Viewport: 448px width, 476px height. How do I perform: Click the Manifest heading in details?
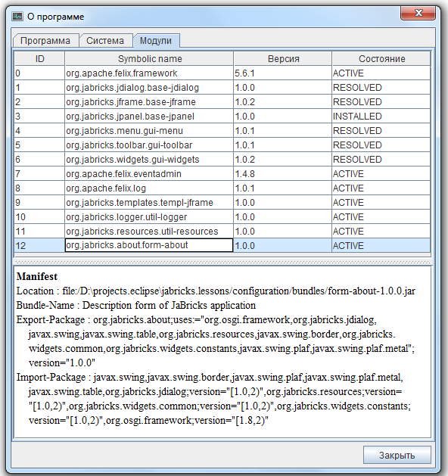click(37, 276)
